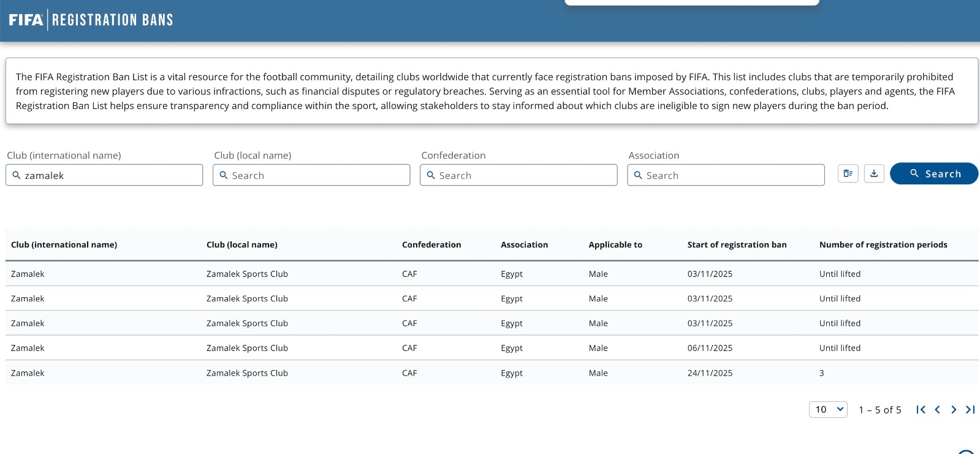Go to the previous results page
Image resolution: width=980 pixels, height=454 pixels.
pyautogui.click(x=937, y=410)
